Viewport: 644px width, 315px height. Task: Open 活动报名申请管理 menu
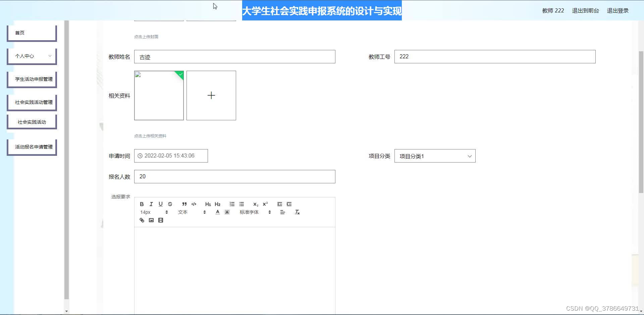click(x=32, y=147)
